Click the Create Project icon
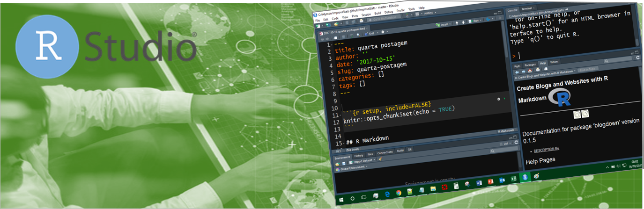 tap(328, 25)
